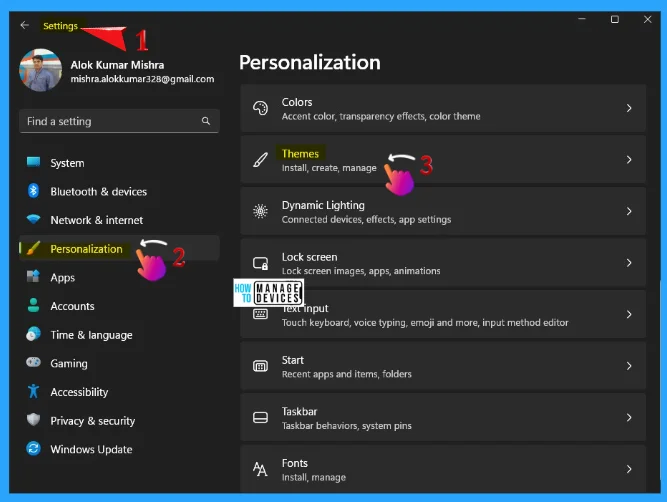Select Personalization in the sidebar
This screenshot has width=667, height=502.
(119, 248)
